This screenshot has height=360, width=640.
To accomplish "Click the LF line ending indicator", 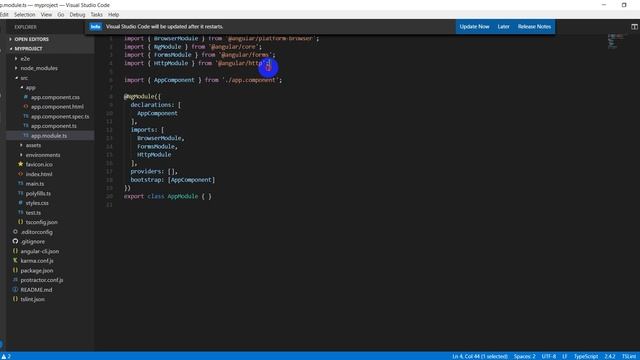I will click(x=564, y=356).
